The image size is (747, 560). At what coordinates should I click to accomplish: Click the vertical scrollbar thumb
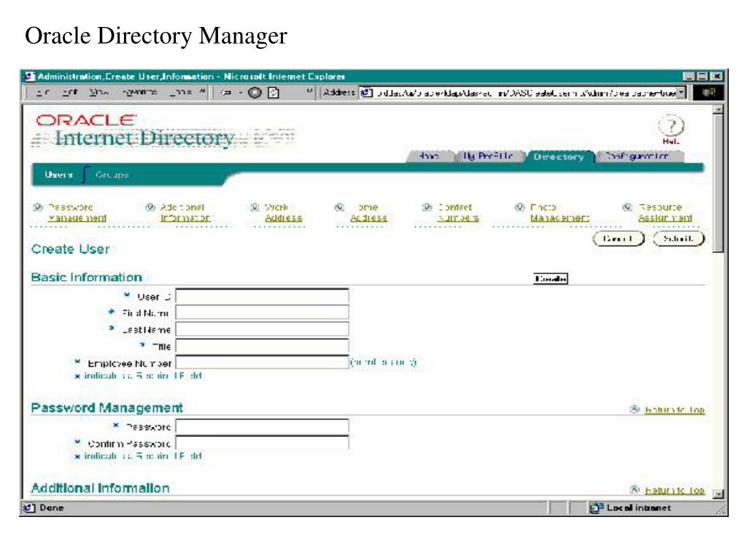[x=718, y=183]
